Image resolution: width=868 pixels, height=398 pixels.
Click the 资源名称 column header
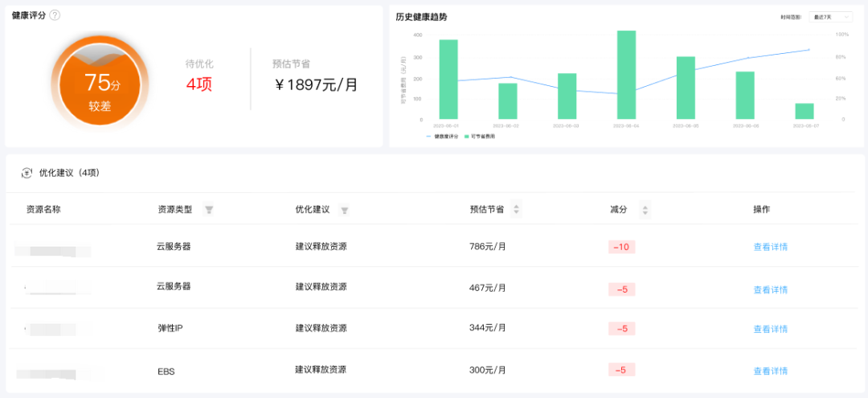[x=43, y=210]
